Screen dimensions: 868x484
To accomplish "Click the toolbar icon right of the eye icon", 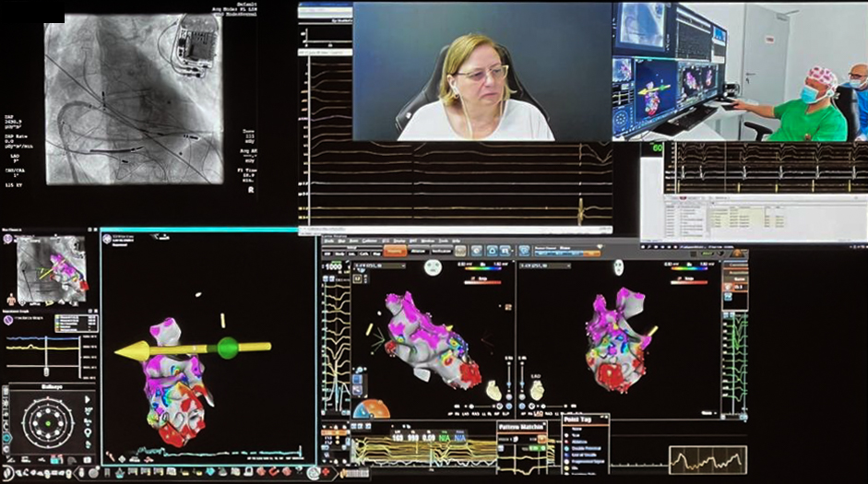I will [491, 251].
